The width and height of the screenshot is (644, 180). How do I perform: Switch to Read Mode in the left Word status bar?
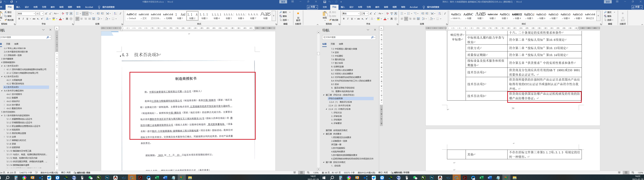point(295,173)
